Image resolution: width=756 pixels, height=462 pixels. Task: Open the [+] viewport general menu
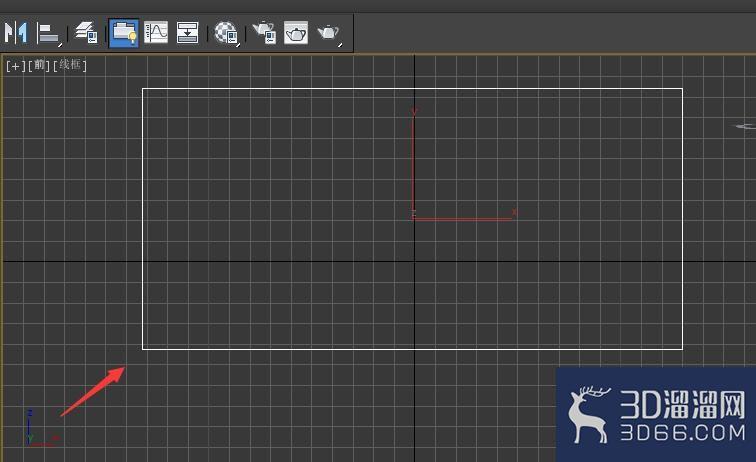15,66
